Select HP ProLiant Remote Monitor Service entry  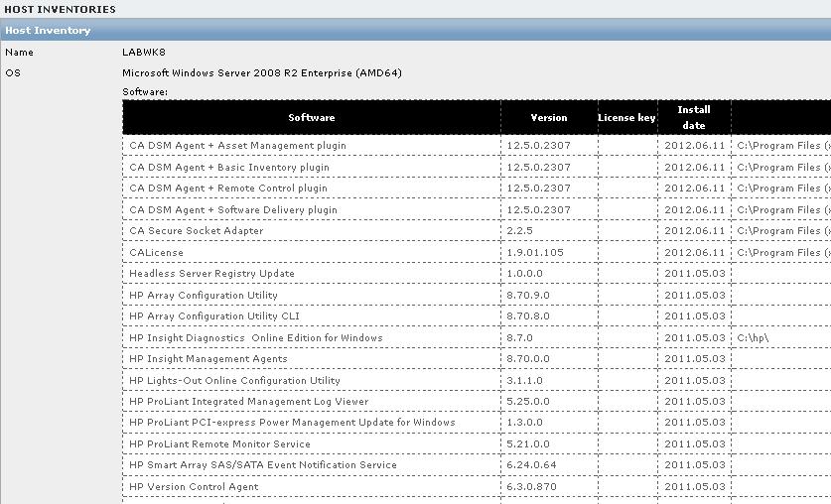(x=219, y=444)
